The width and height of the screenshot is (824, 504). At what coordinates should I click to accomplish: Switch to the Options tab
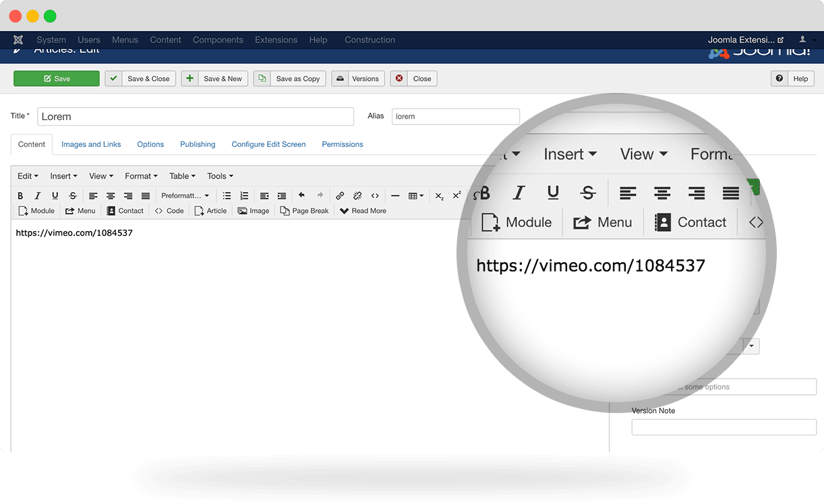coord(150,144)
